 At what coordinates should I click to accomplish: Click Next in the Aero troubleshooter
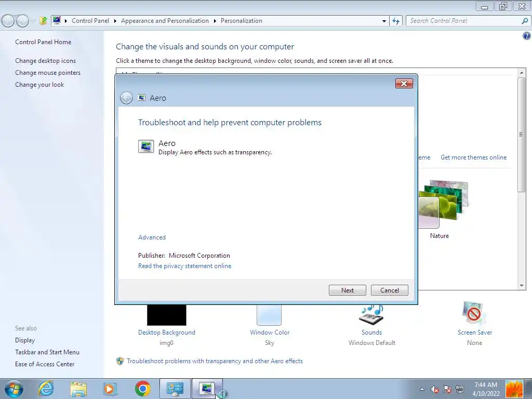pyautogui.click(x=347, y=290)
